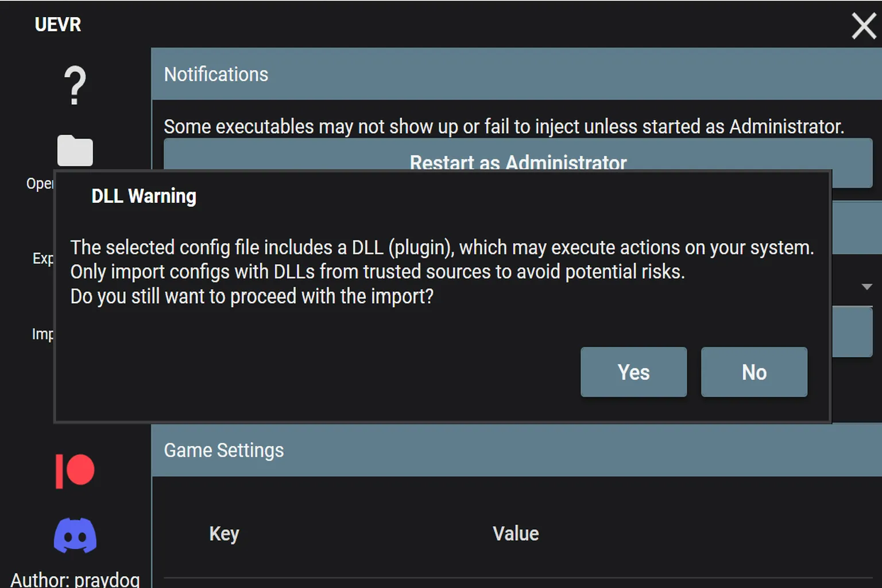This screenshot has height=588, width=882.
Task: Confirm the DLL import with Yes
Action: click(x=633, y=372)
